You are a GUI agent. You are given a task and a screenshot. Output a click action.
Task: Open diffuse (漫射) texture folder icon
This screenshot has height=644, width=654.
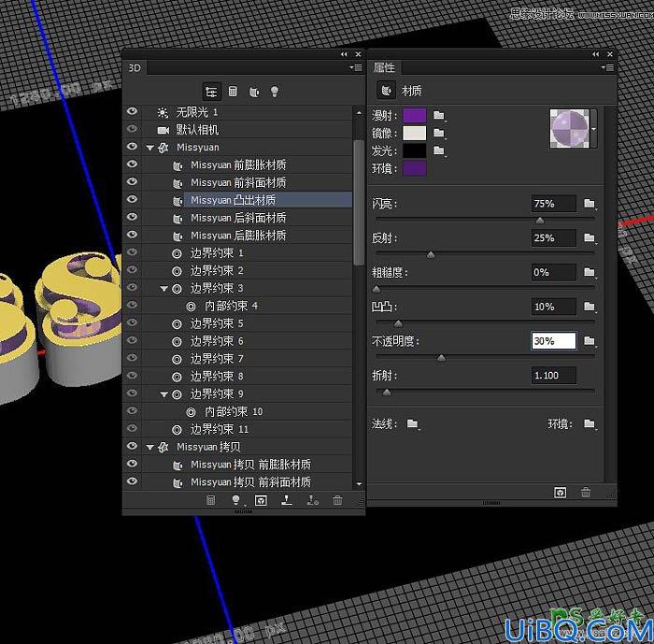pos(439,115)
